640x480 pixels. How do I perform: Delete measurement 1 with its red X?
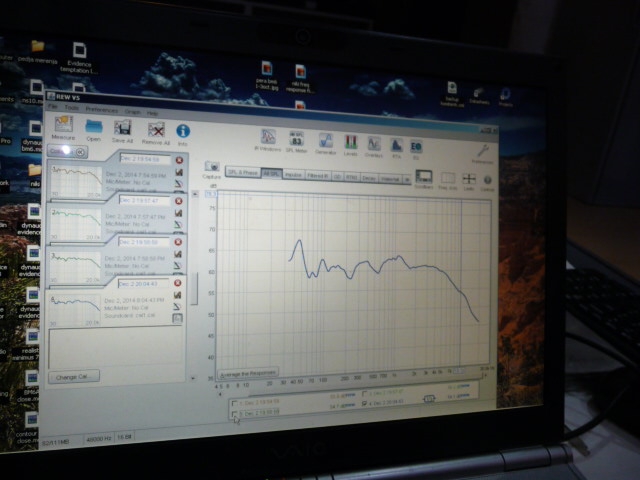click(x=179, y=160)
